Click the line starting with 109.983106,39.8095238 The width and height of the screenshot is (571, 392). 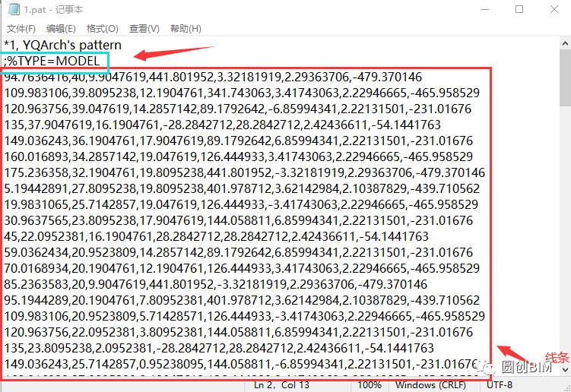(x=242, y=93)
